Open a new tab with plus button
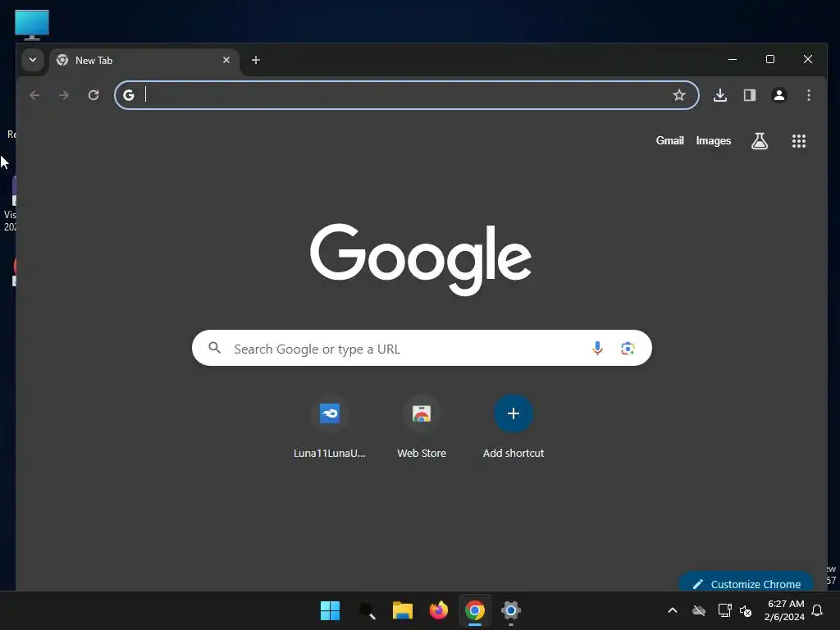The height and width of the screenshot is (630, 840). pyautogui.click(x=256, y=60)
